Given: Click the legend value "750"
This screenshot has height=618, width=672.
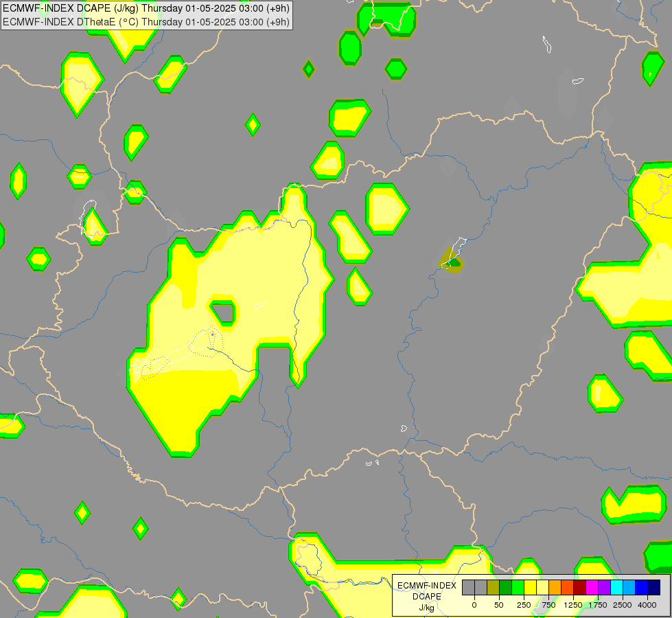Looking at the screenshot, I should tap(548, 605).
